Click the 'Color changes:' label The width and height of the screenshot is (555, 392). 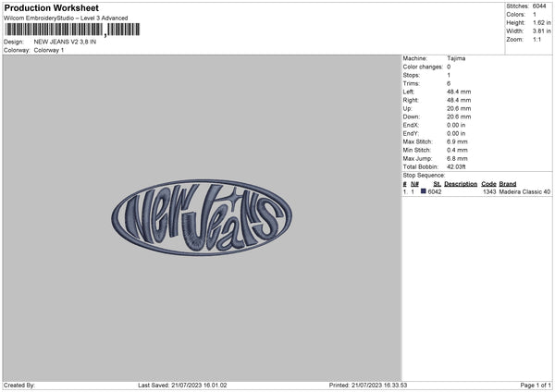[x=423, y=67]
